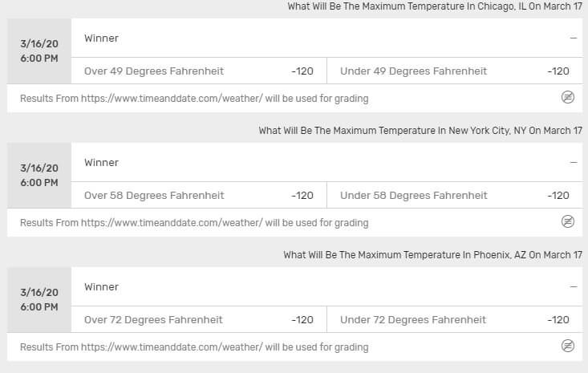The height and width of the screenshot is (373, 588).
Task: Click the Chicago 3/16/20 6:00 PM date cell
Action: (x=39, y=51)
